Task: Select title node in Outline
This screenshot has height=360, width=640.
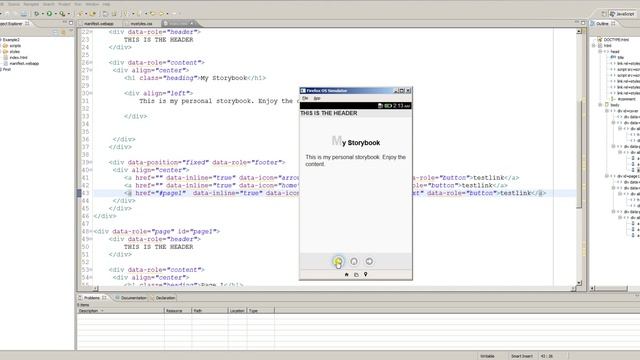Action: [x=621, y=58]
